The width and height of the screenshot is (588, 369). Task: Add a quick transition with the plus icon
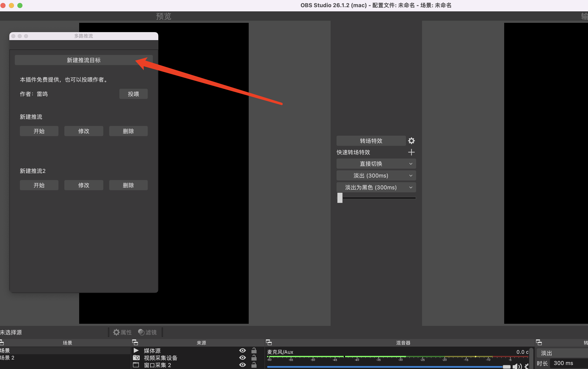[x=411, y=152]
